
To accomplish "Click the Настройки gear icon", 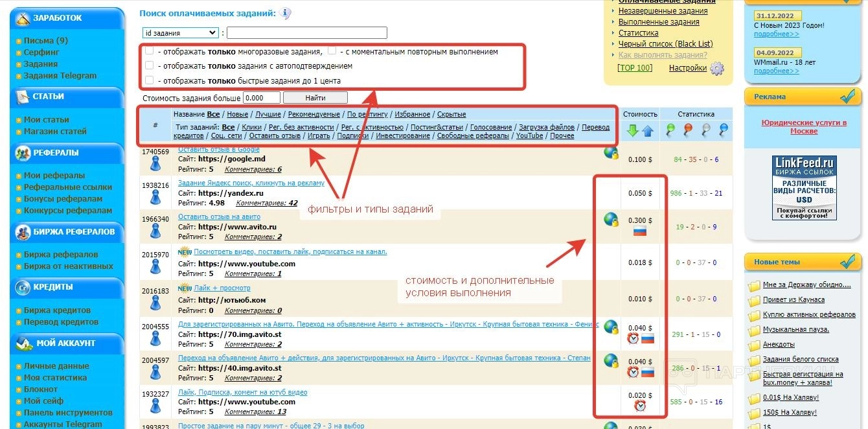I will coord(717,69).
